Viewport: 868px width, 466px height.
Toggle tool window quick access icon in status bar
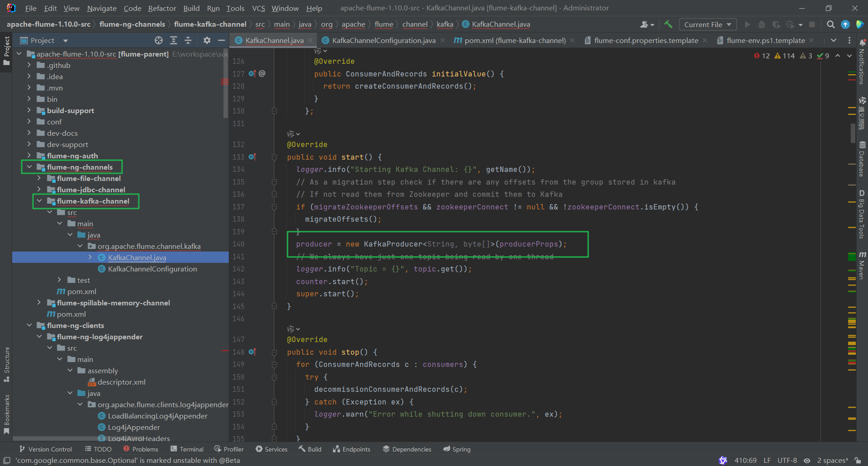coord(7,460)
